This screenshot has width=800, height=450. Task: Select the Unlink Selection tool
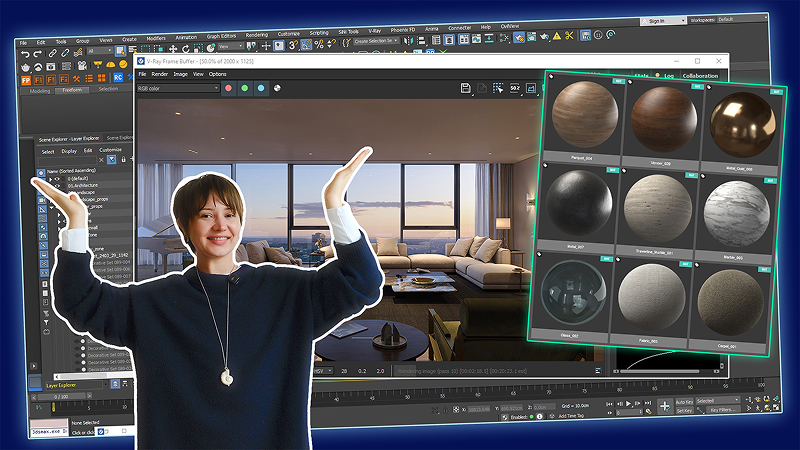65,53
